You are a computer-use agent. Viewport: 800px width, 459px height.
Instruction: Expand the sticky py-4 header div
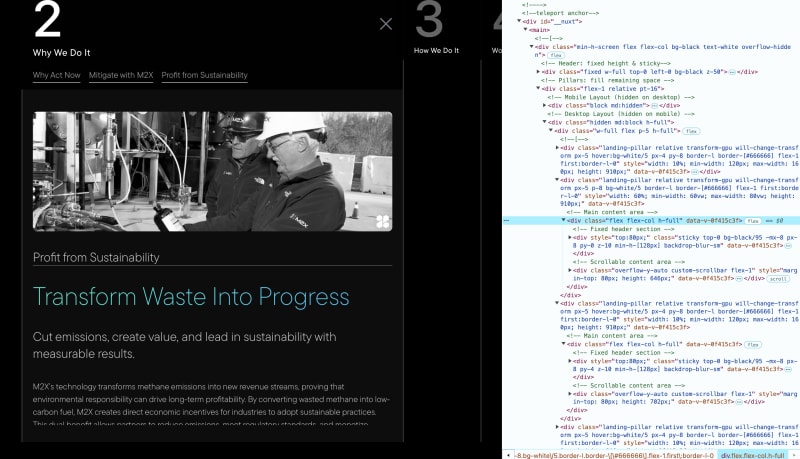(x=570, y=361)
